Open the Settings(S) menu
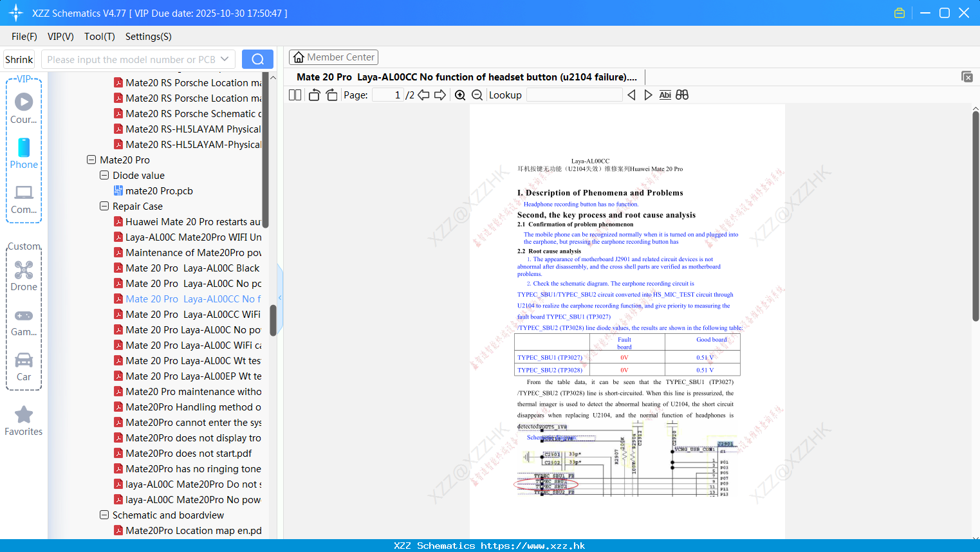Viewport: 980px width, 552px height. (149, 37)
